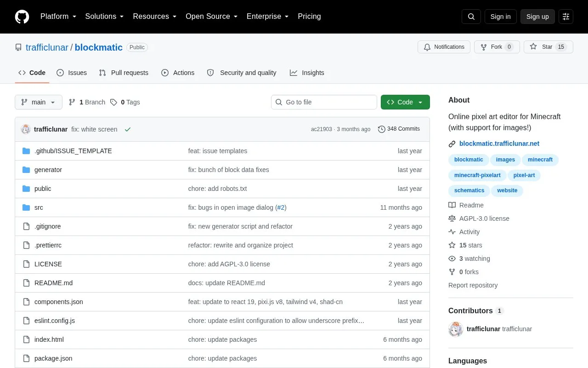This screenshot has height=368, width=588.
Task: Click trafficlunar contributor avatar
Action: [456, 329]
